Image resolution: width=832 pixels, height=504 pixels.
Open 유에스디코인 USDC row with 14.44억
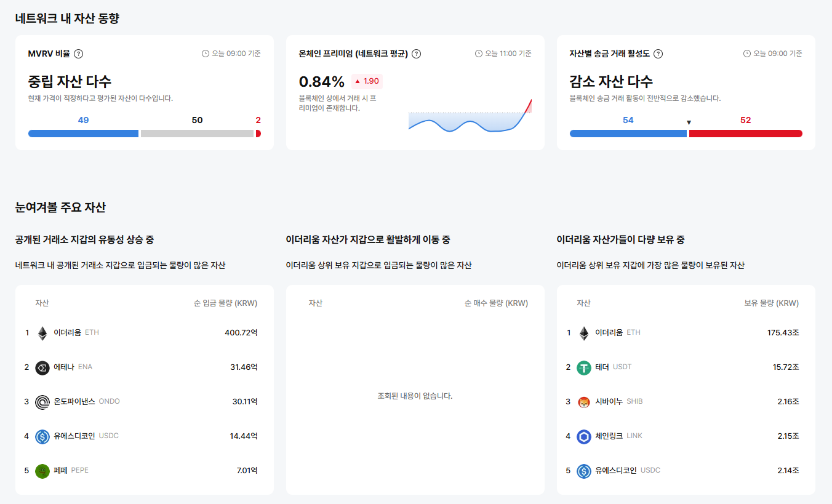[145, 436]
